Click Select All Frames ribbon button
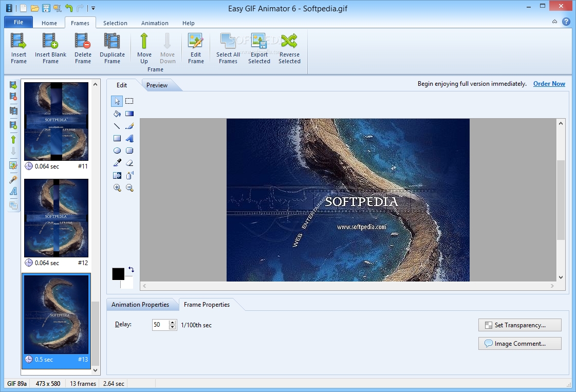Screen dimensions: 576x392 (228, 48)
